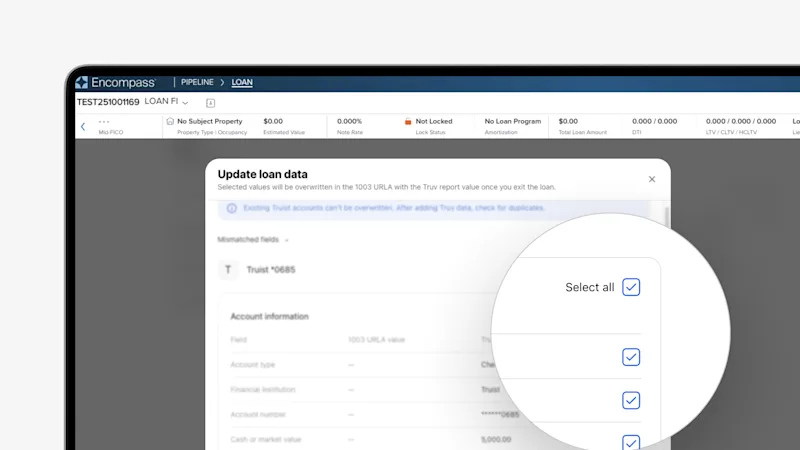800x450 pixels.
Task: Click the Account information heading
Action: pyautogui.click(x=269, y=316)
